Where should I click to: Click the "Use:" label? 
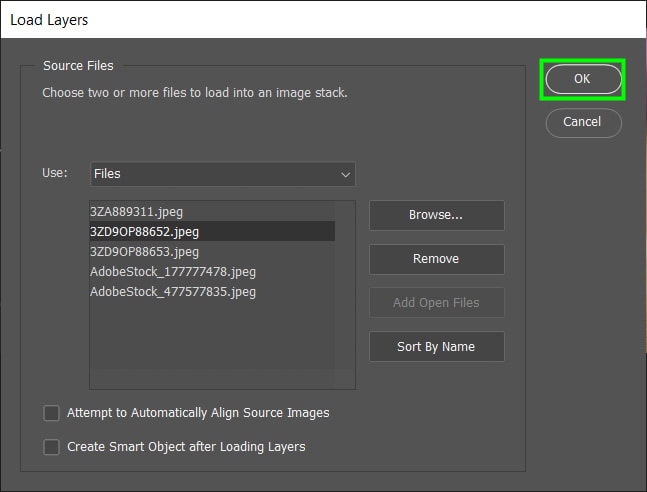coord(55,173)
